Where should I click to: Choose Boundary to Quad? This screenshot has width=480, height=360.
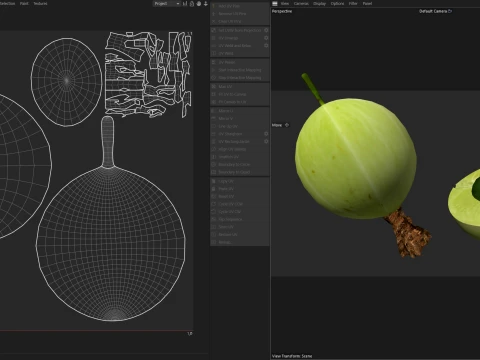click(x=240, y=172)
